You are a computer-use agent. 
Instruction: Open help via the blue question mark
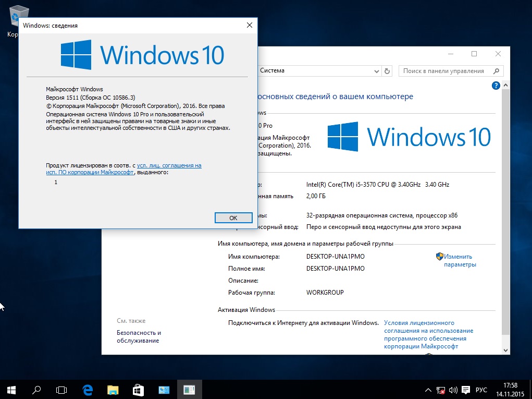click(x=496, y=86)
